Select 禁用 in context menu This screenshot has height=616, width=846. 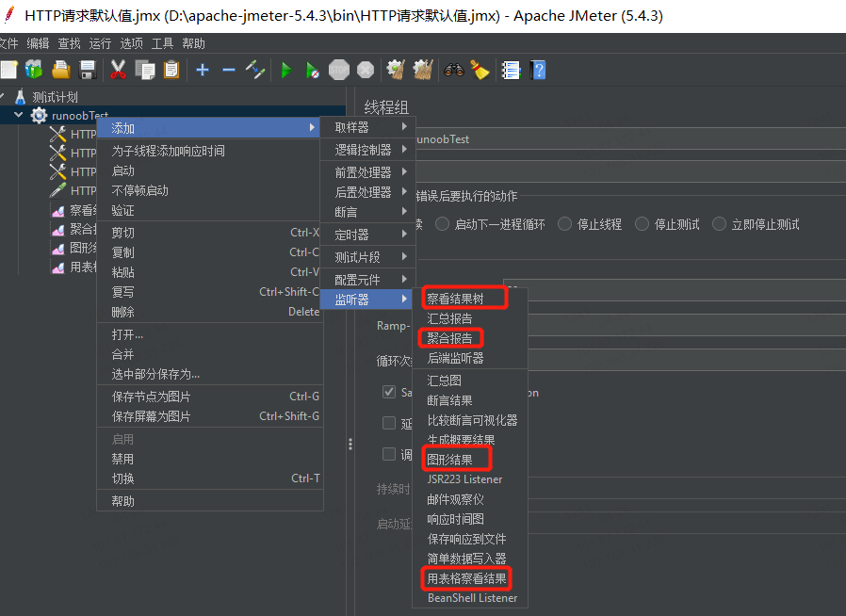tap(210, 459)
